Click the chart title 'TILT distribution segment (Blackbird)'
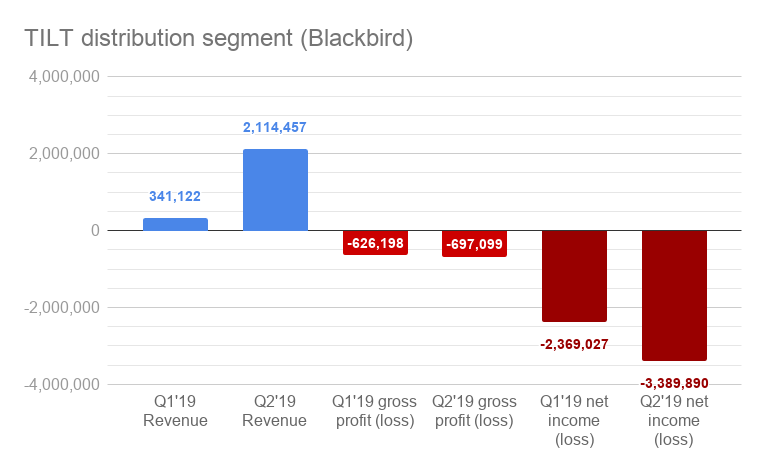 219,39
